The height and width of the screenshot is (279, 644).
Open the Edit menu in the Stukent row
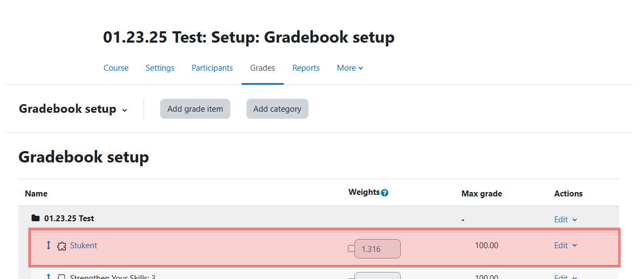pyautogui.click(x=566, y=246)
